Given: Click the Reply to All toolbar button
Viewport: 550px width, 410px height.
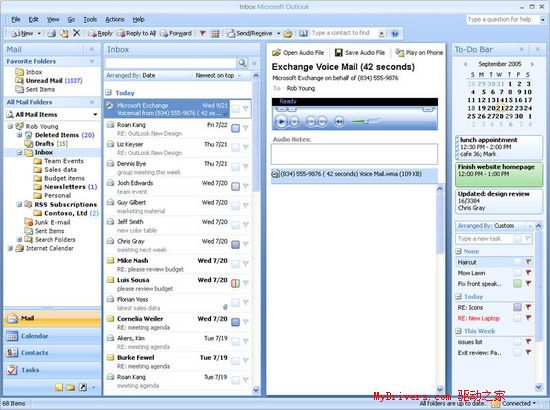Looking at the screenshot, I should (x=136, y=33).
